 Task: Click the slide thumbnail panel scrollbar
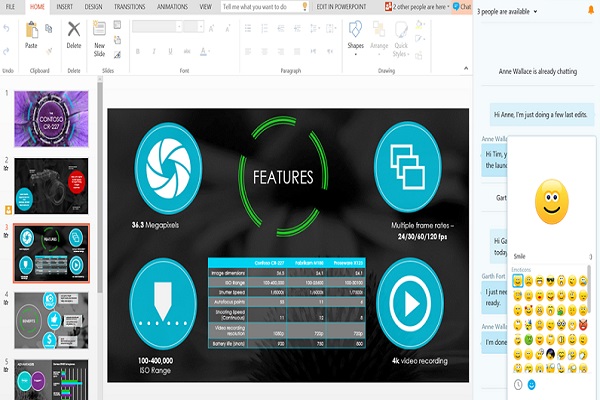pos(100,188)
